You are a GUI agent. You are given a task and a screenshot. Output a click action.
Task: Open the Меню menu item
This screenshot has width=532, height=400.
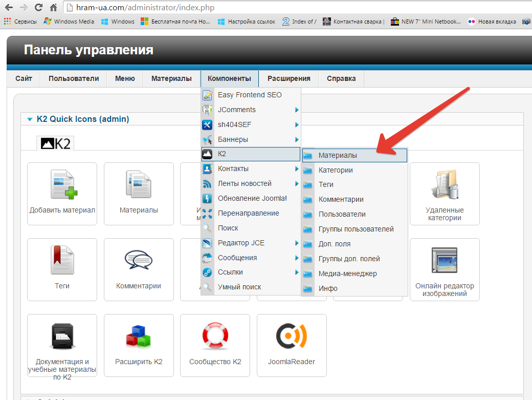(125, 78)
